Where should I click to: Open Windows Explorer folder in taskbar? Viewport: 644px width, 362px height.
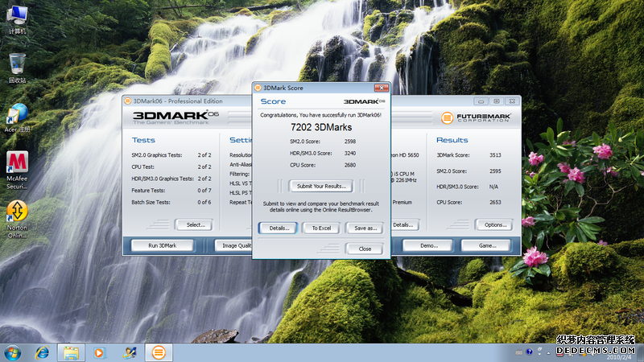71,352
